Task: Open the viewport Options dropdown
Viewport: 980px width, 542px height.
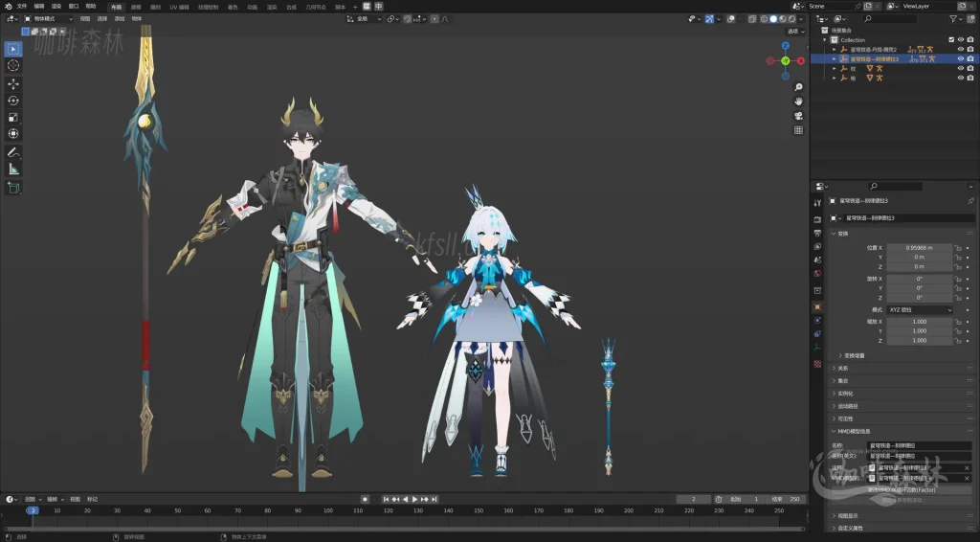Action: pos(795,32)
